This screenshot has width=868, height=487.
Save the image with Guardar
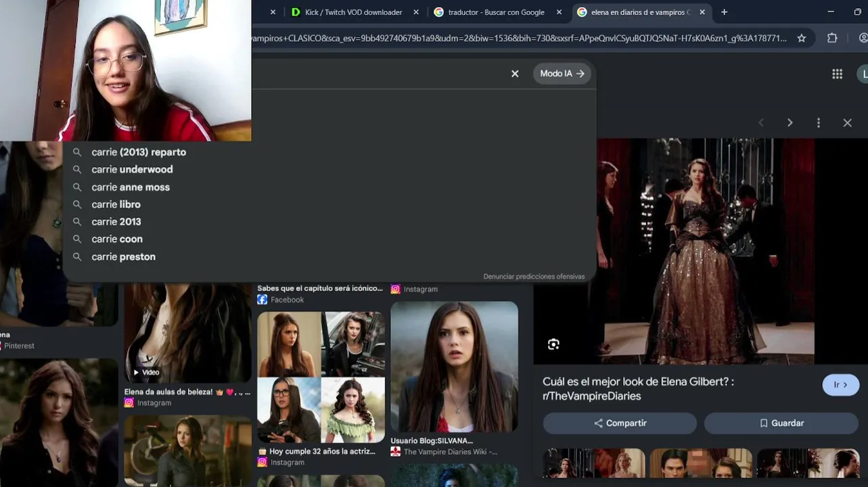pos(781,423)
